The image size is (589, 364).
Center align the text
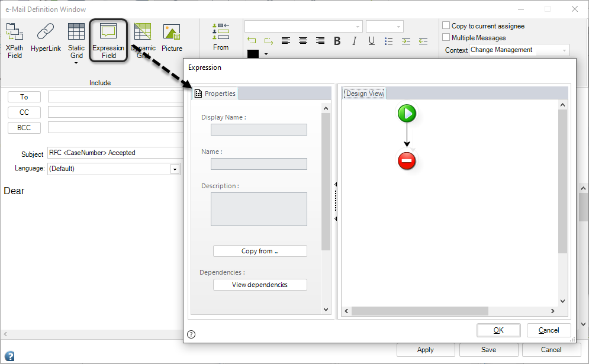pos(302,41)
